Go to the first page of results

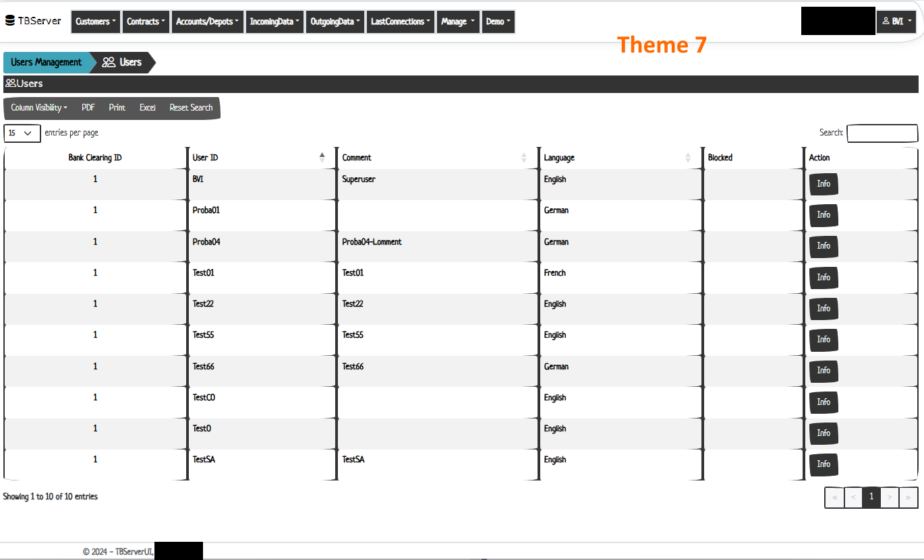(x=834, y=497)
